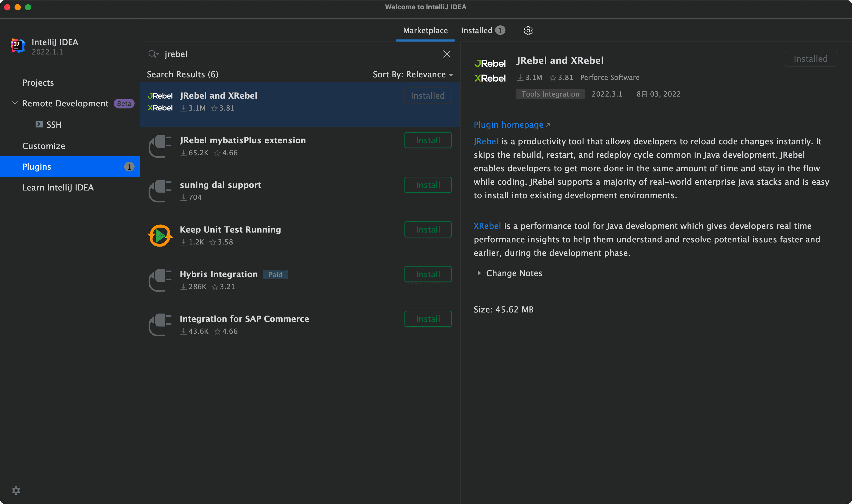Click version 2022.3.1 in details panel
Screen dimensions: 852x504
pyautogui.click(x=607, y=94)
